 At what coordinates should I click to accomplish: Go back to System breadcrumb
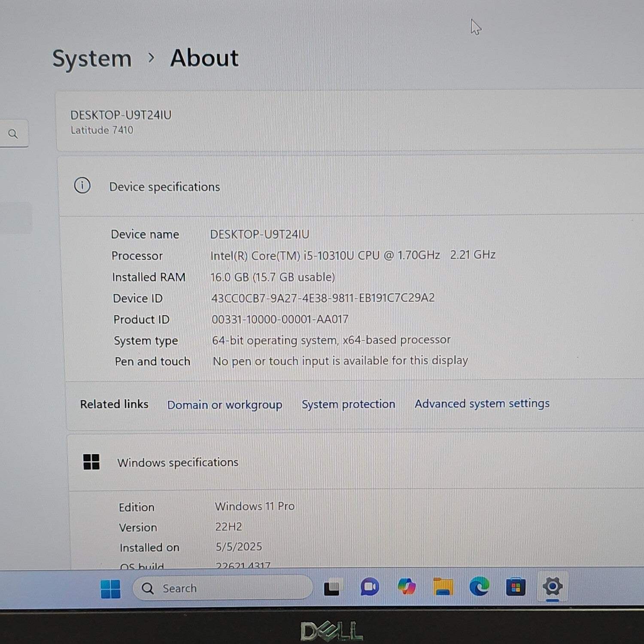click(92, 59)
